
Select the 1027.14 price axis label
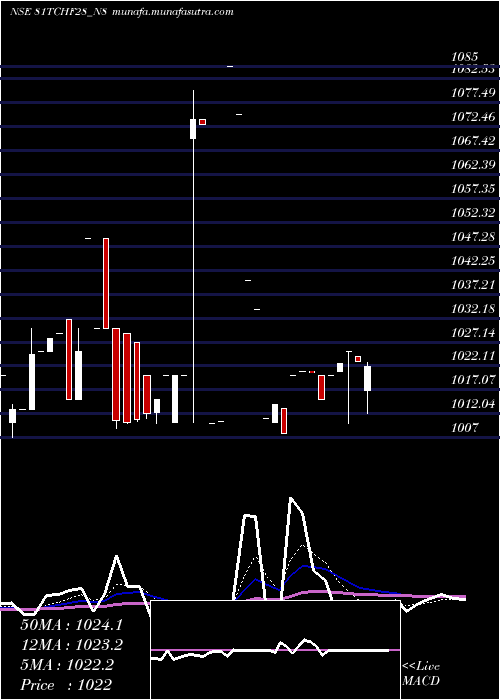point(473,332)
